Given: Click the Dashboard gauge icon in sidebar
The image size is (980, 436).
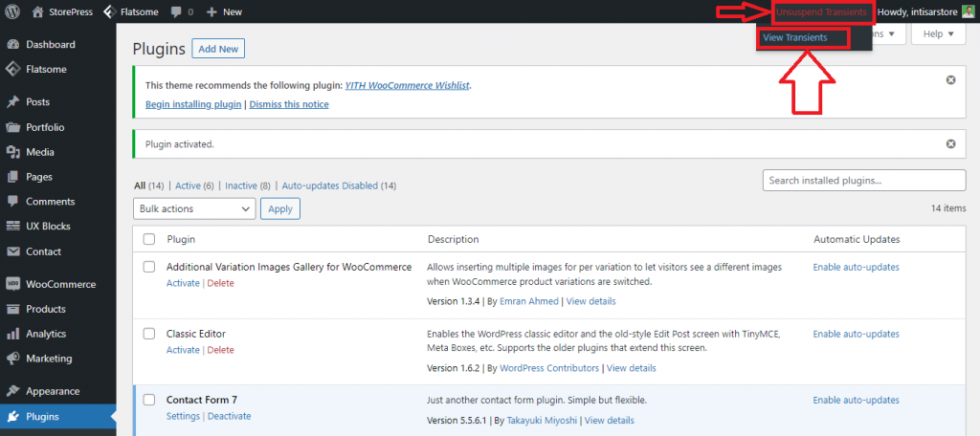Looking at the screenshot, I should click(x=12, y=44).
